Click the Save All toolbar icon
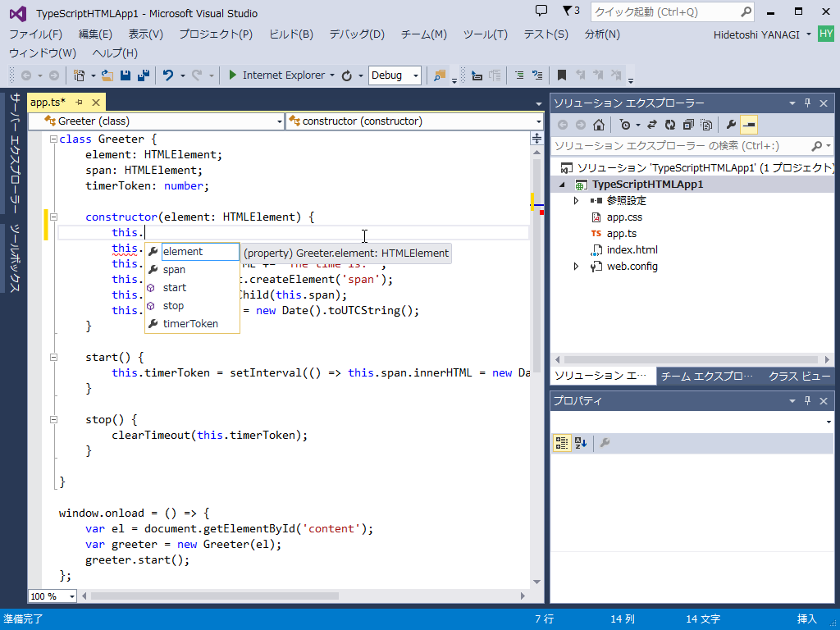This screenshot has width=840, height=630. coord(142,75)
